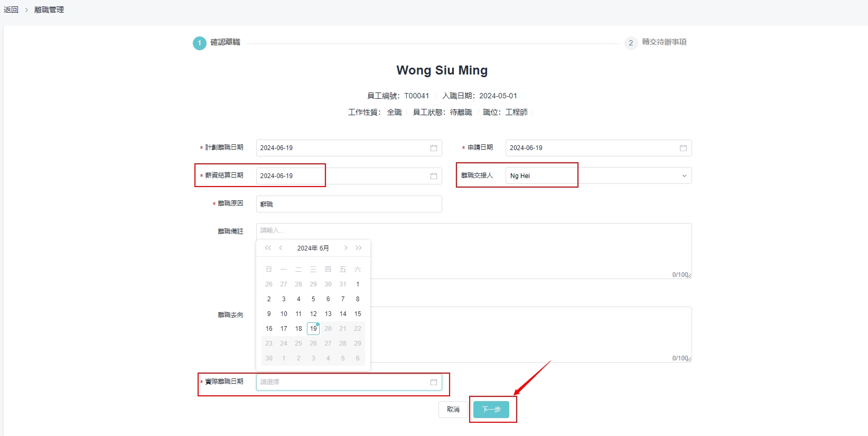Click the 實際離職日期 input field

pos(343,382)
